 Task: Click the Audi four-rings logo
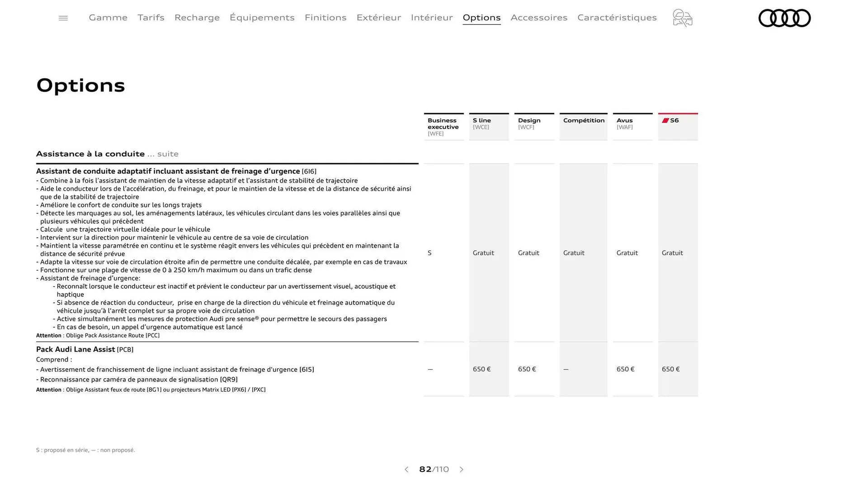coord(784,18)
